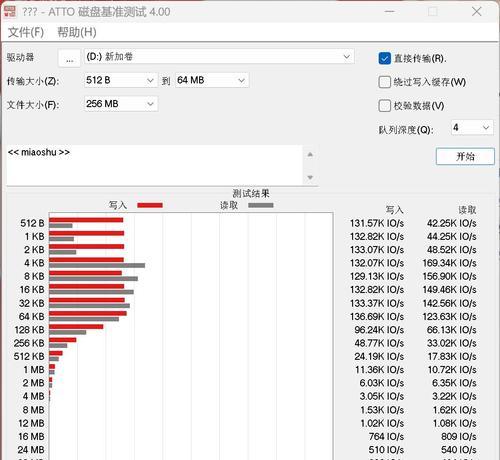Click the red 写入 legend swatch
Screen dimensions: 500x460
150,205
